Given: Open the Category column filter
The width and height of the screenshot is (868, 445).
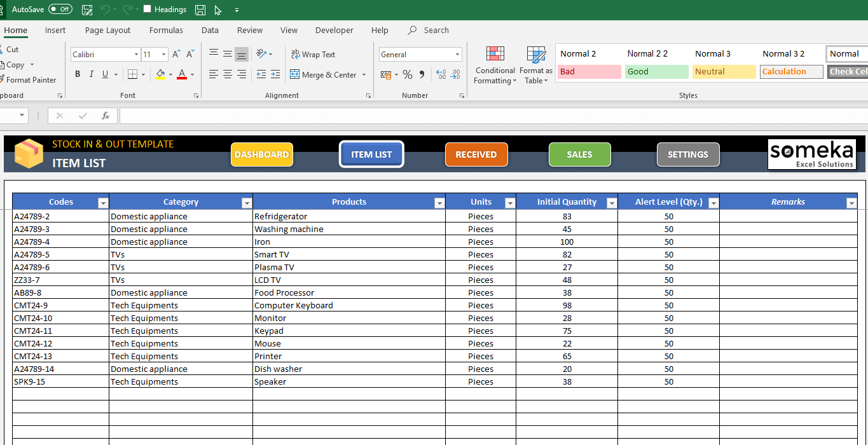Looking at the screenshot, I should [247, 202].
